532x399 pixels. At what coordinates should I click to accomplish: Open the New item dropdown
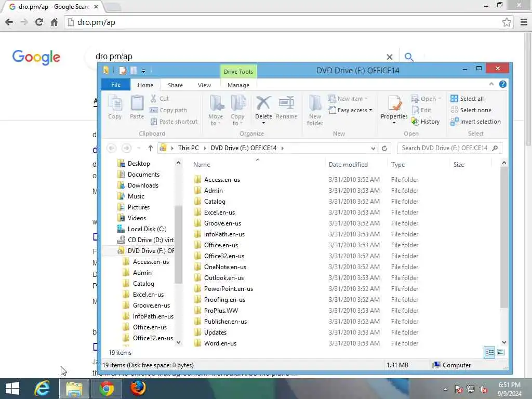348,99
